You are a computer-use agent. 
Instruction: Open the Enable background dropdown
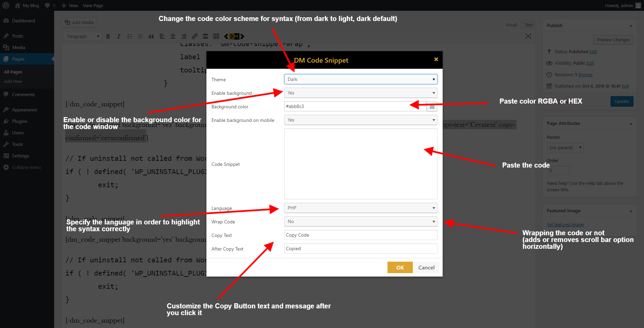click(361, 93)
